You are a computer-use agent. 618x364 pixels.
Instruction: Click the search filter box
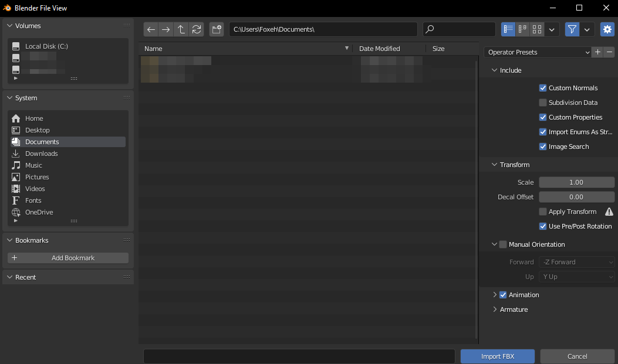[x=459, y=29]
